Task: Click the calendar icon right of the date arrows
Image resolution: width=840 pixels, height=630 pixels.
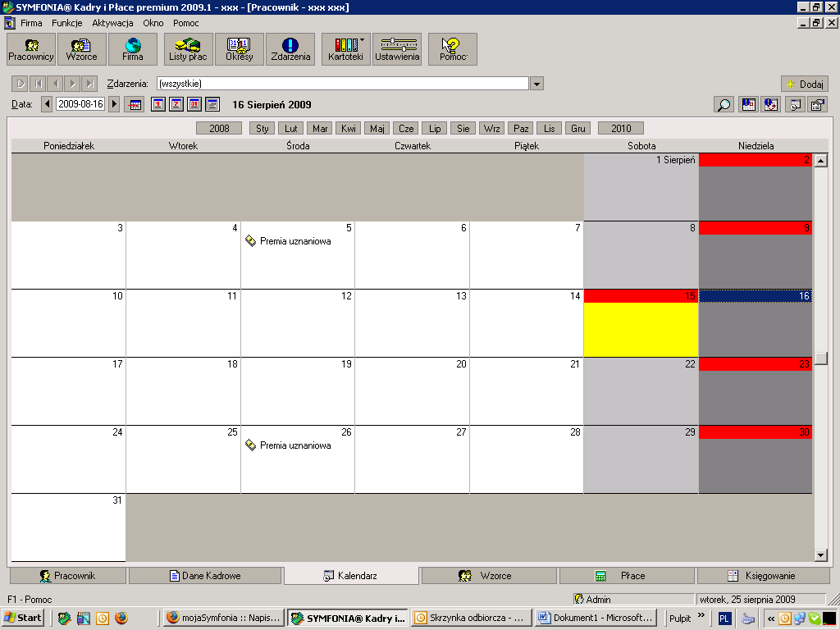Action: (134, 104)
